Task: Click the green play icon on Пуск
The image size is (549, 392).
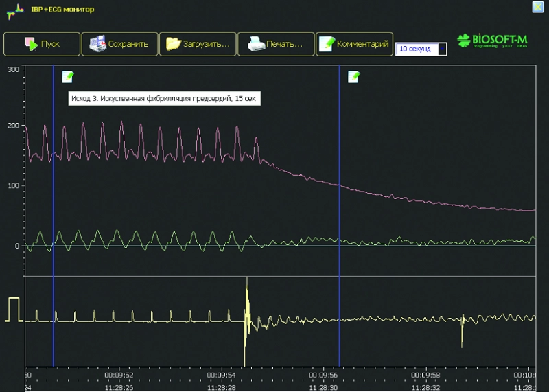Action: 31,44
